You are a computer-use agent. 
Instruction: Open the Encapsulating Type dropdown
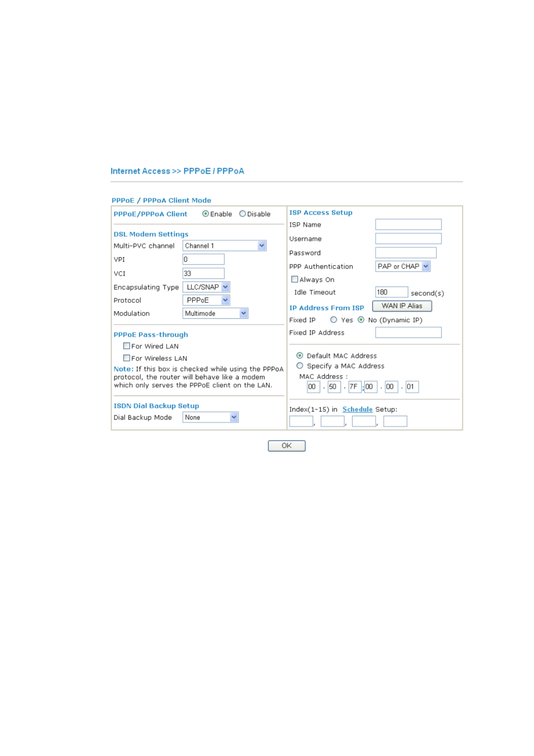206,287
